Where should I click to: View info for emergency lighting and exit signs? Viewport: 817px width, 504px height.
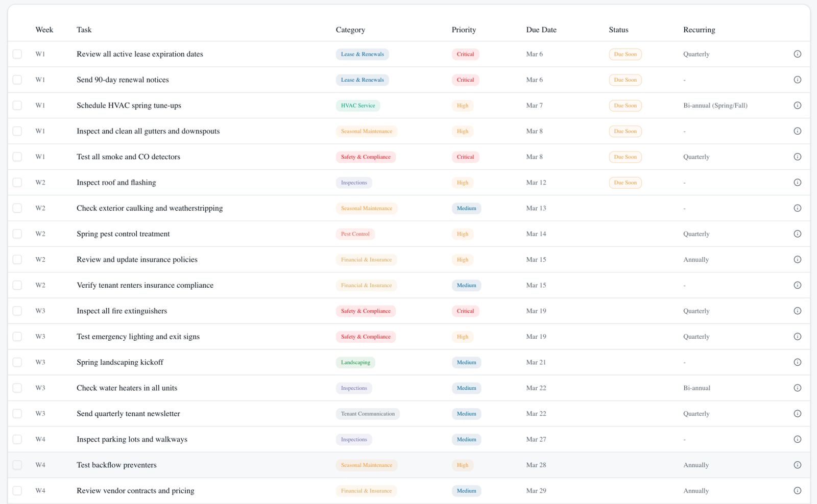[797, 337]
